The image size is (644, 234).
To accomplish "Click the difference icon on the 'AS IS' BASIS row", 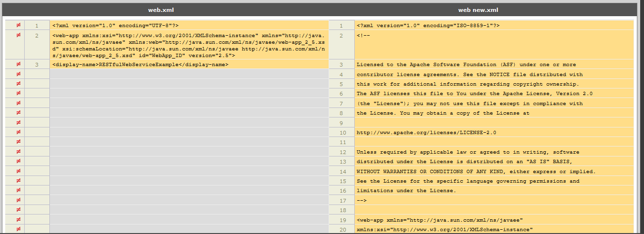I will pos(19,161).
